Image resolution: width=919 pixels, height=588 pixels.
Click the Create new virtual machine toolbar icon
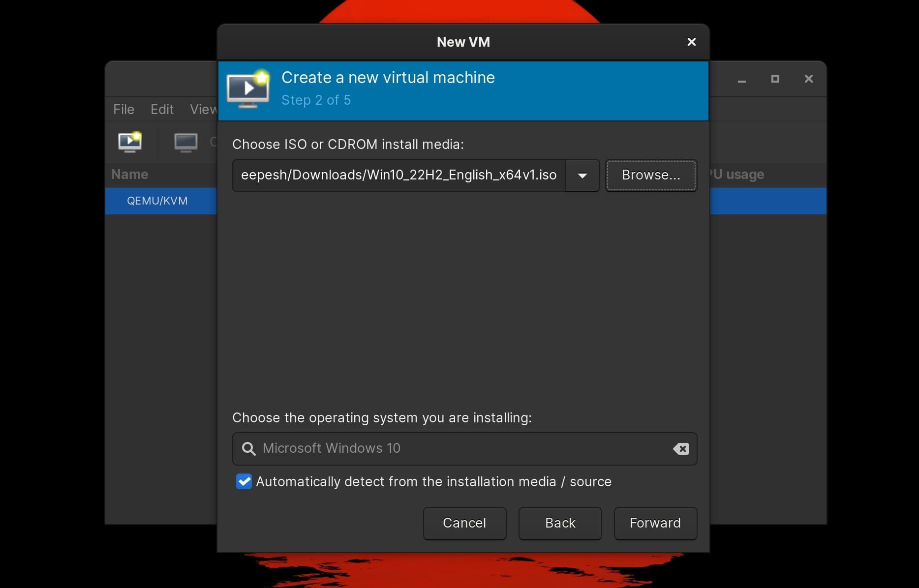tap(130, 142)
